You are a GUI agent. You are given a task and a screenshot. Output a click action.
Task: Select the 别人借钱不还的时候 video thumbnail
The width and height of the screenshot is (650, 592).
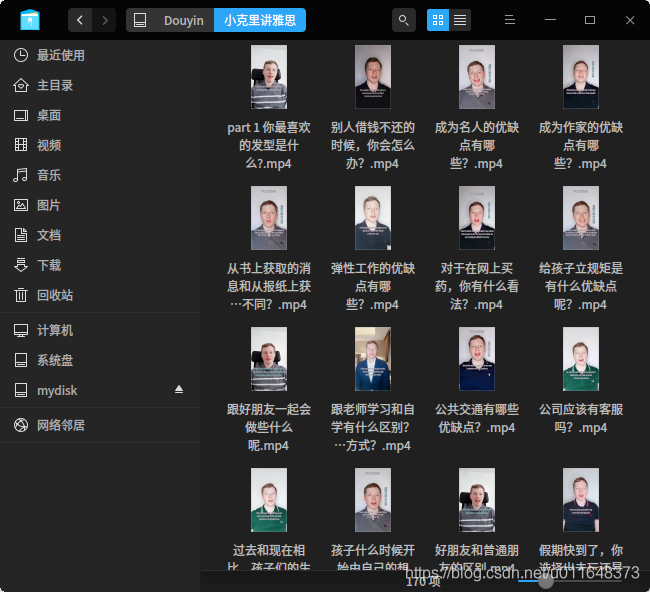click(x=373, y=77)
